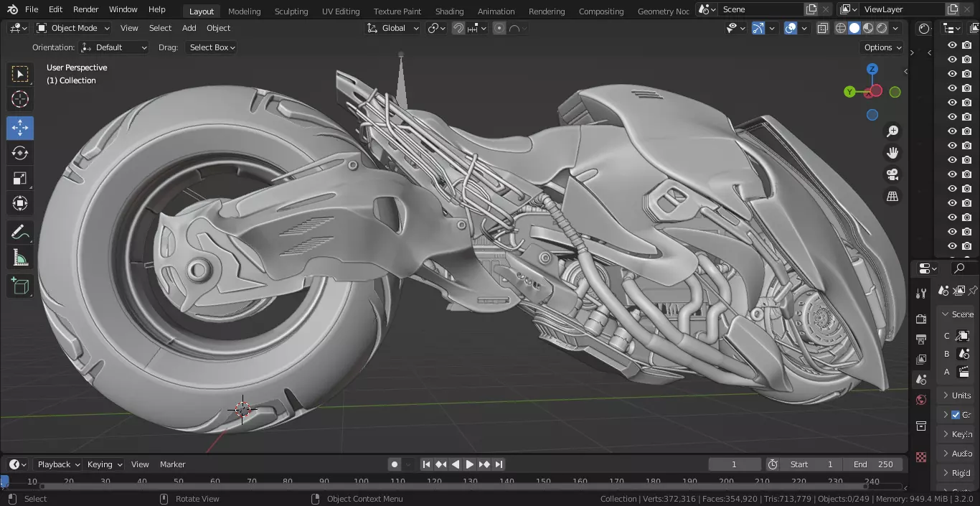The width and height of the screenshot is (980, 506).
Task: Select the Add Cube tool
Action: (20, 286)
